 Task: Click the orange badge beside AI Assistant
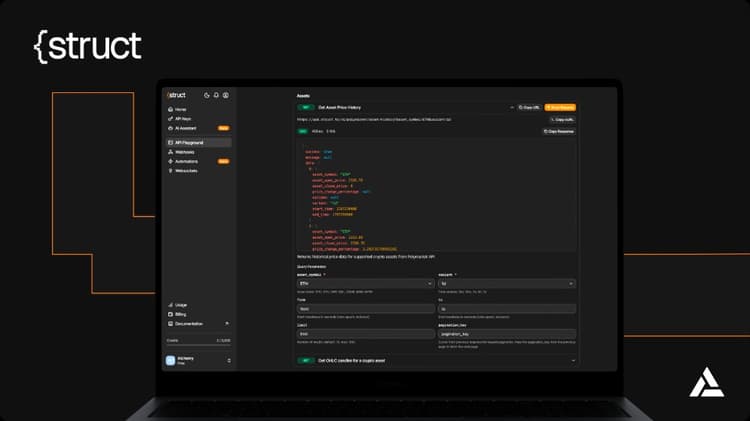pos(223,128)
